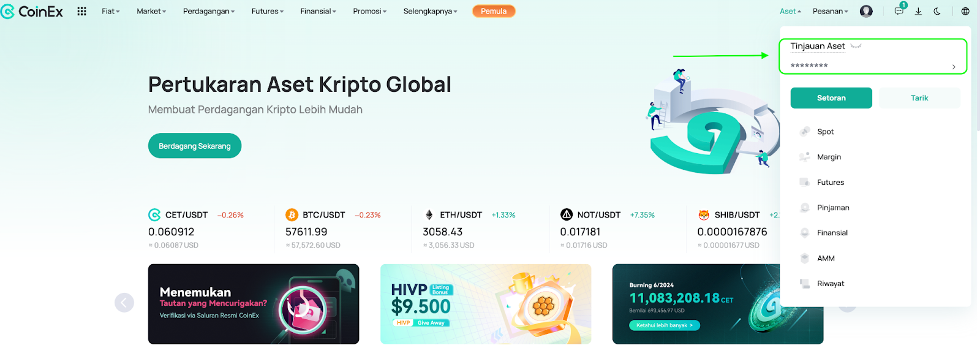This screenshot has height=356, width=980.
Task: Click the user profile avatar icon
Action: click(866, 11)
